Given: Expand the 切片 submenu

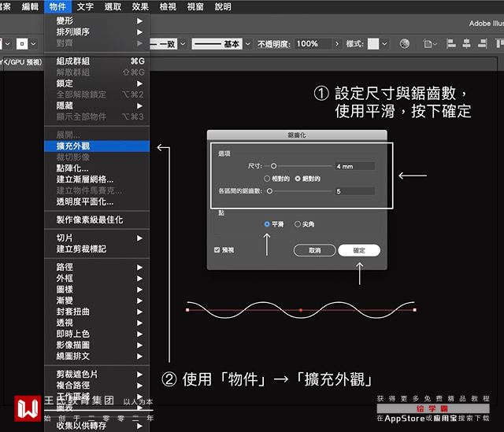Looking at the screenshot, I should pyautogui.click(x=97, y=238).
